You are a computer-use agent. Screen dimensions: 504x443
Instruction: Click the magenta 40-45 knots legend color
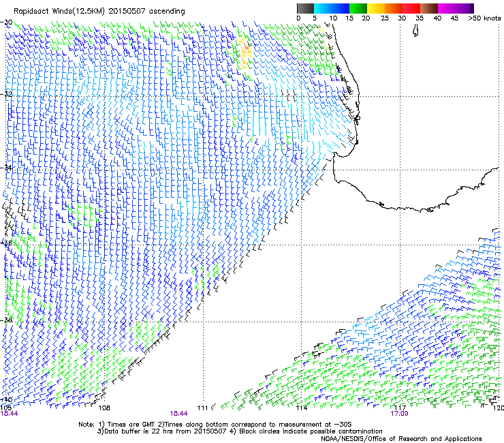point(447,8)
